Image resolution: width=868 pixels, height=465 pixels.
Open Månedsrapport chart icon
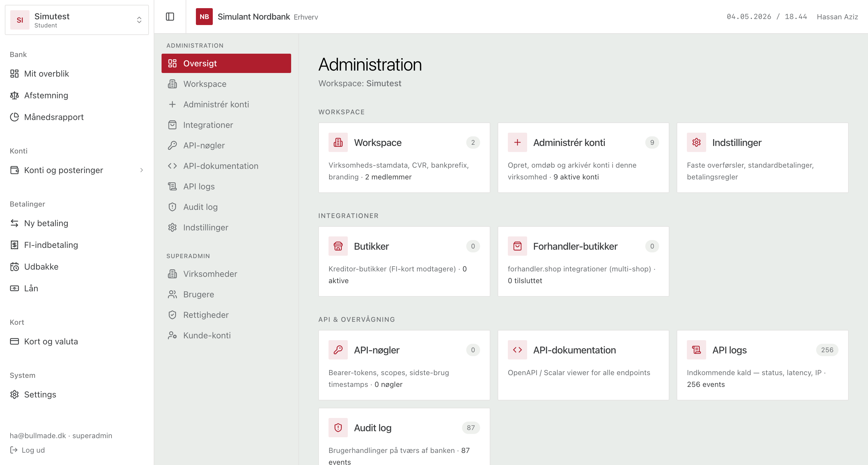[x=14, y=117]
